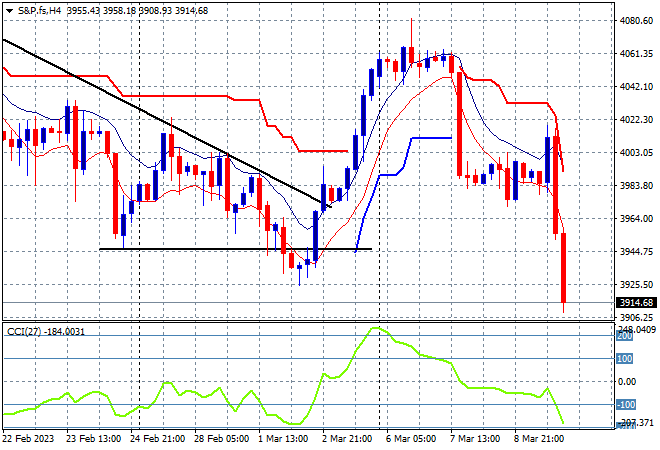Click the 3964.00 price axis label
Viewport: 660px width, 450px height.
click(636, 218)
